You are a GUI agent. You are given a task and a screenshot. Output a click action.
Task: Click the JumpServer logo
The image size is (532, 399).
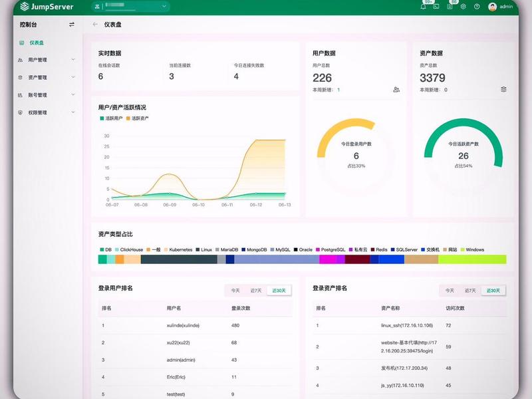pos(47,7)
